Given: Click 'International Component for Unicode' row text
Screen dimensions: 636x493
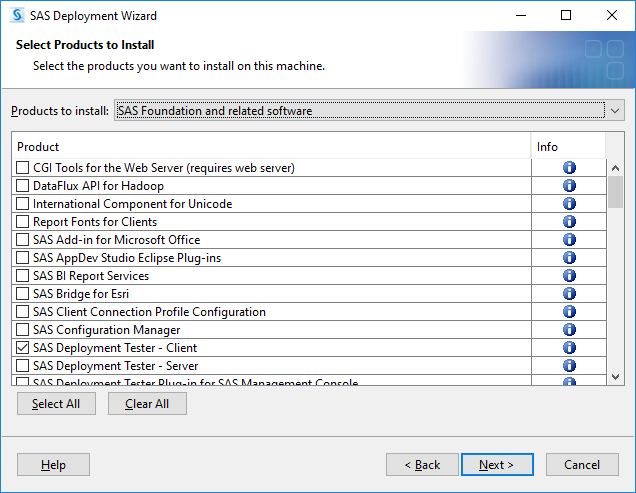Looking at the screenshot, I should point(133,203).
